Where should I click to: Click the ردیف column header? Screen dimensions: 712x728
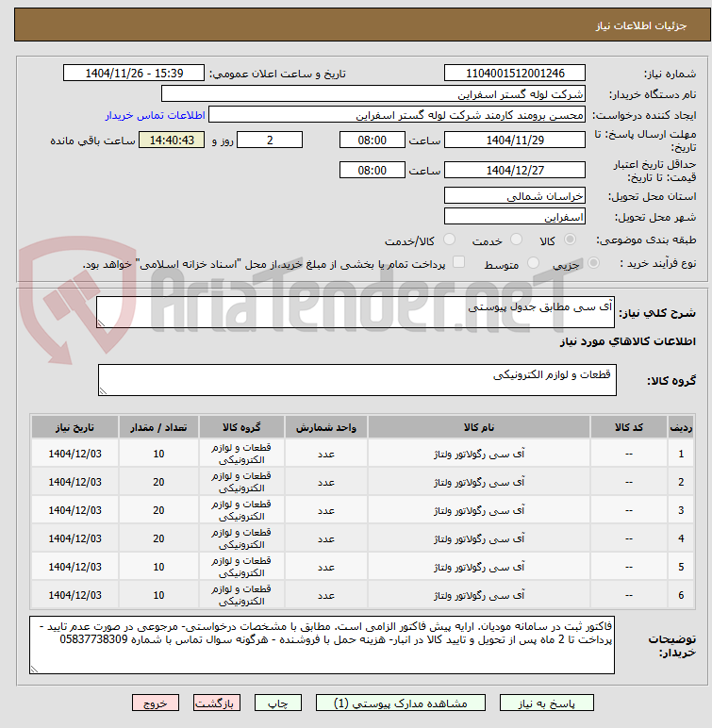(x=681, y=427)
